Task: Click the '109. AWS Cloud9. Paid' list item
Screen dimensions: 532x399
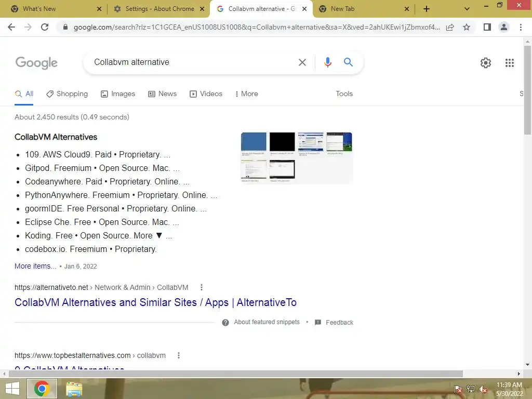Action: coord(98,154)
